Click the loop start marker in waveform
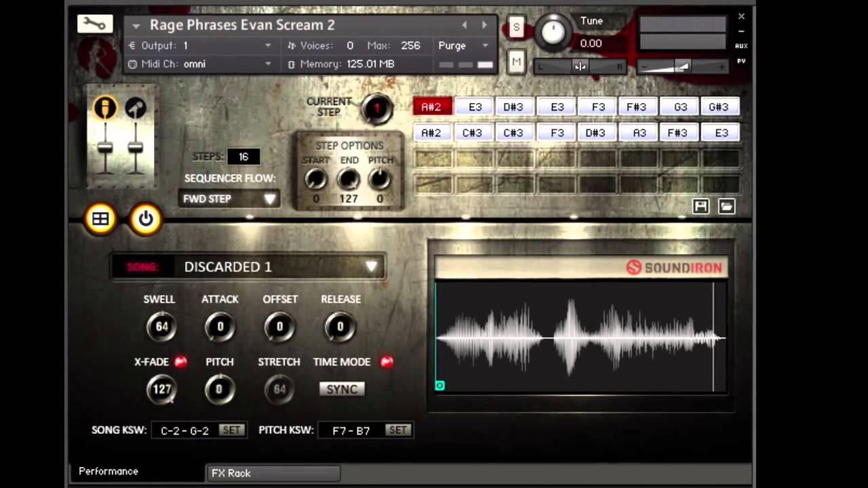 [439, 386]
